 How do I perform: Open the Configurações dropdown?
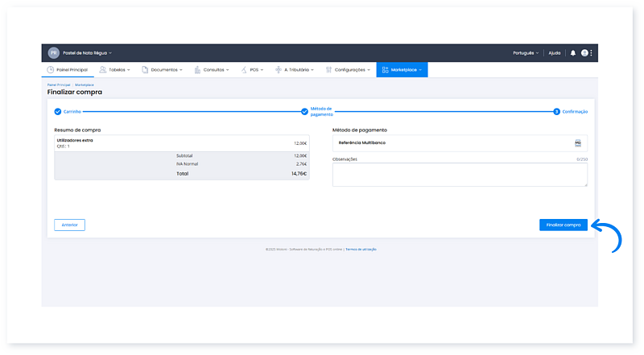[x=348, y=70]
